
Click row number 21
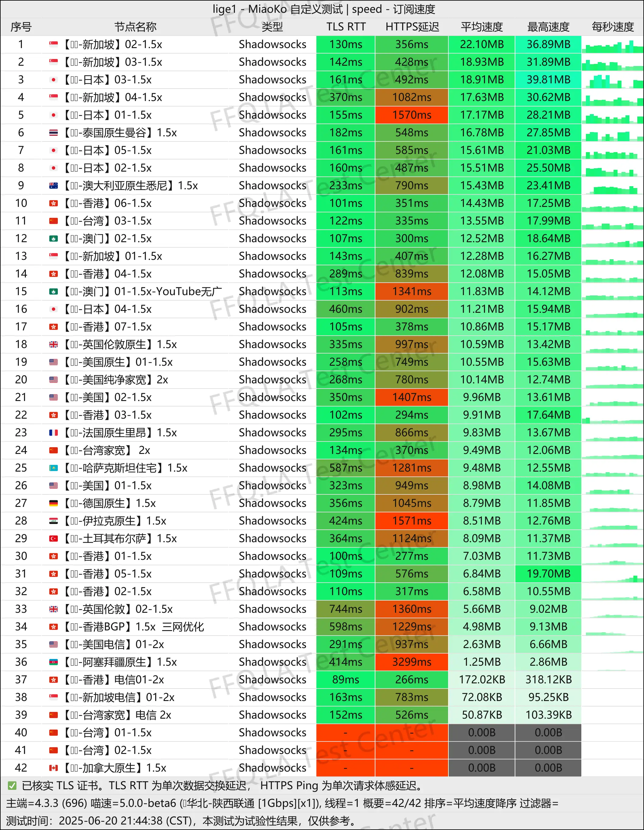21,398
